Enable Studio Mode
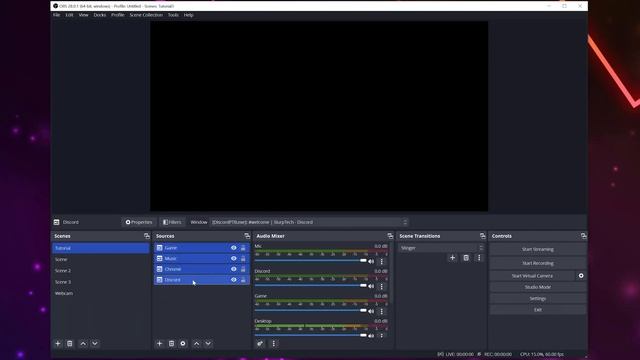The image size is (640, 360). (538, 287)
